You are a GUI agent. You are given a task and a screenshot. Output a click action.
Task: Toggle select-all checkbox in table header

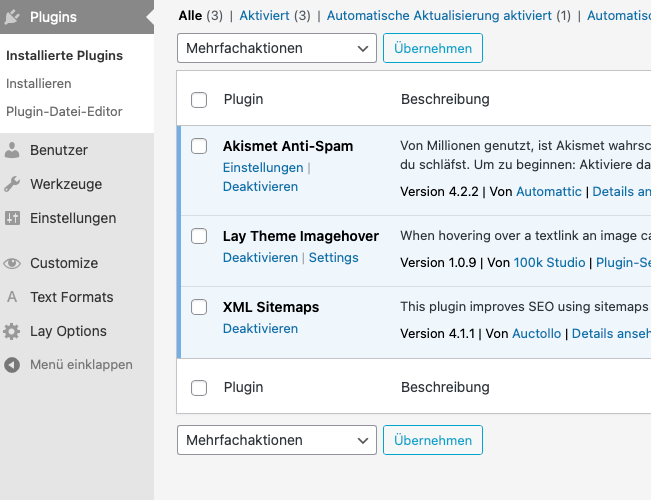199,99
